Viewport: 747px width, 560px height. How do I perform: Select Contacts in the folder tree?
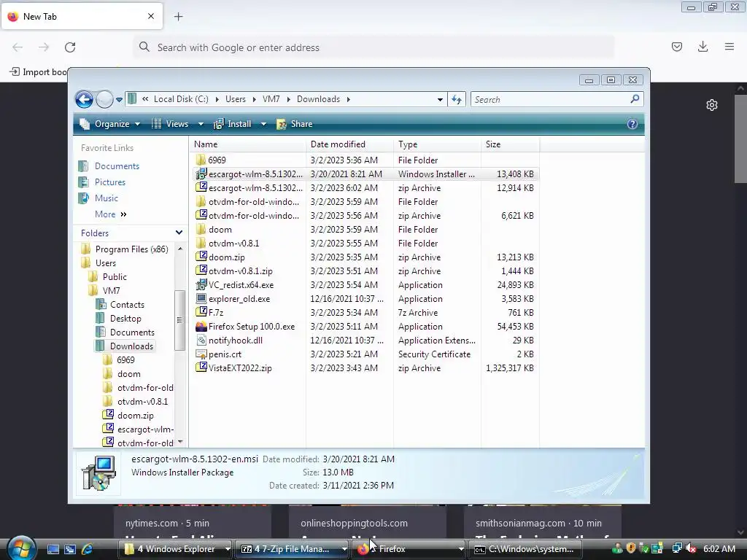(x=127, y=304)
